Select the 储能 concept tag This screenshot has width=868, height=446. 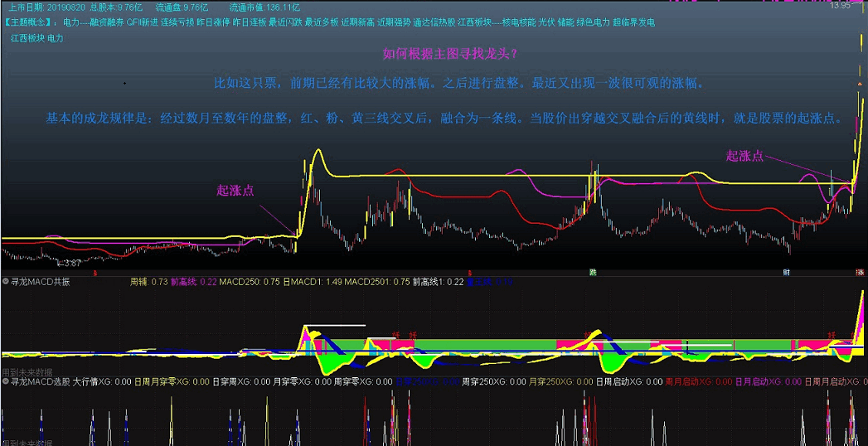pos(565,22)
